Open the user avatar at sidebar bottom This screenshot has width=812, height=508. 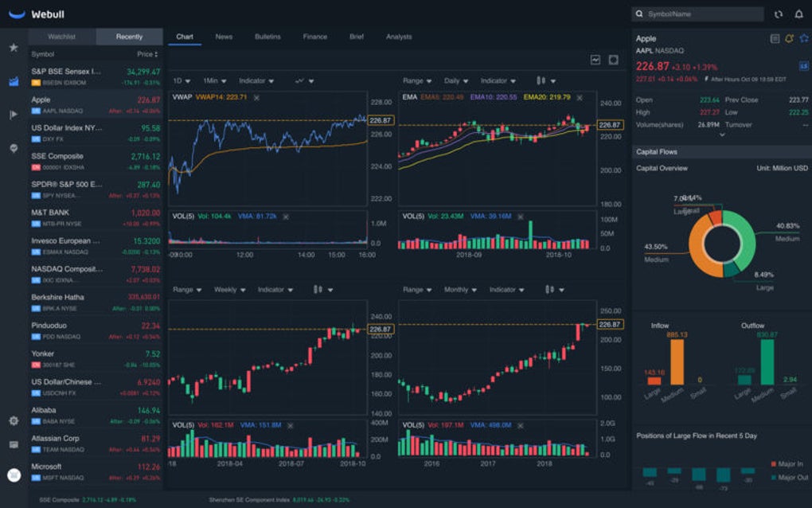14,475
